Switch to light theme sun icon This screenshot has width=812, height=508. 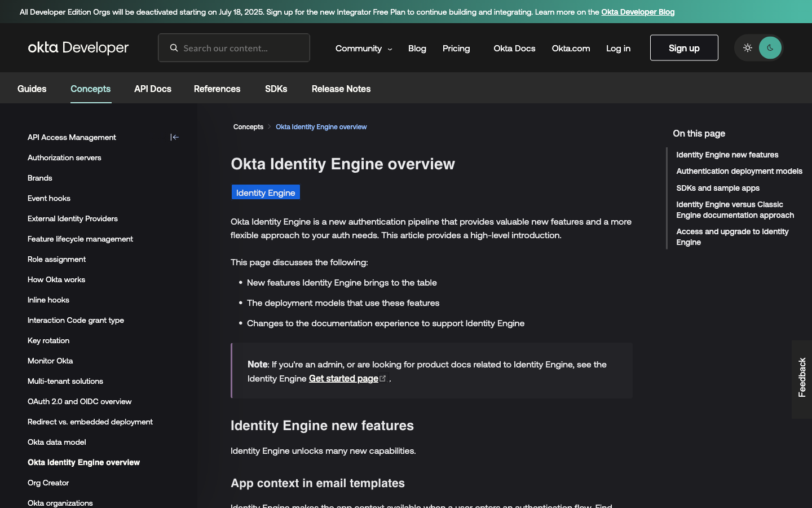coord(748,48)
